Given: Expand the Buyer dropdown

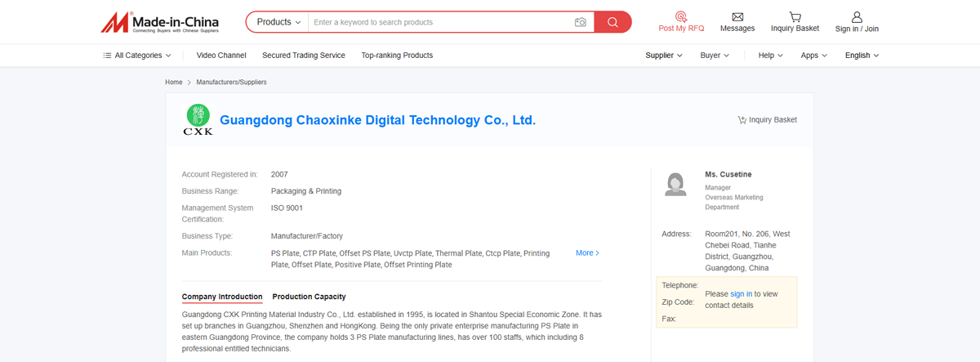Looking at the screenshot, I should (715, 56).
